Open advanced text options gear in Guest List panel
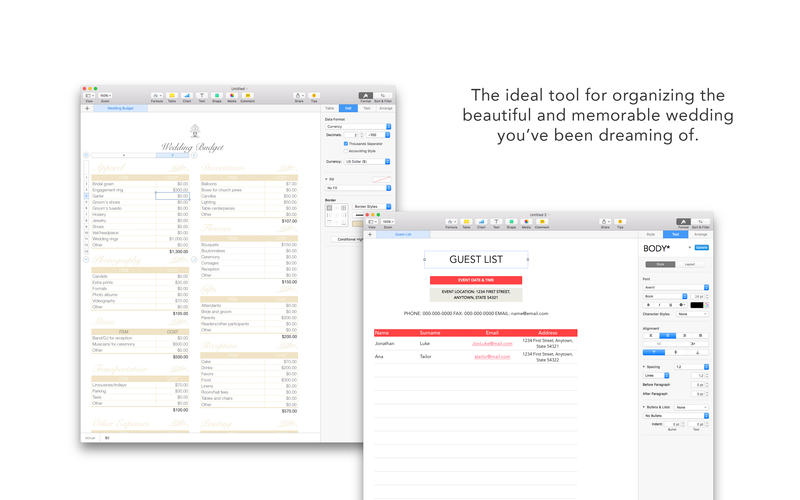This screenshot has width=800, height=500. pyautogui.click(x=682, y=305)
